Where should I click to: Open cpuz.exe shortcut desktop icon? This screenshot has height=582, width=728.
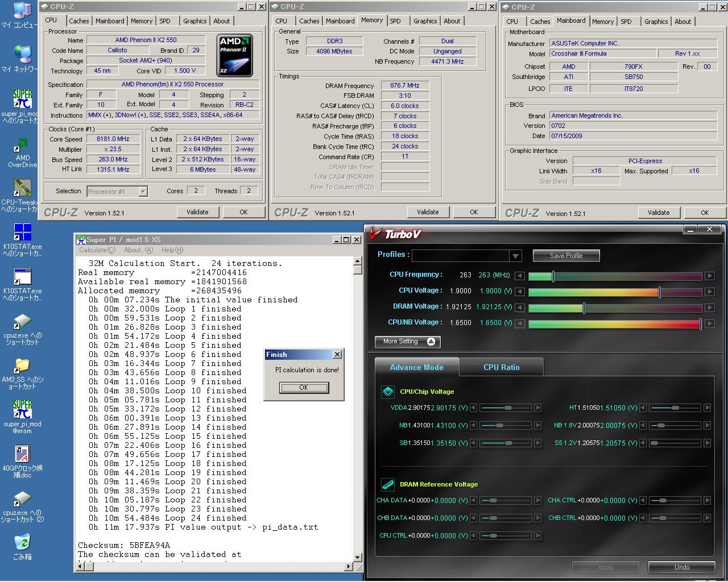22,329
